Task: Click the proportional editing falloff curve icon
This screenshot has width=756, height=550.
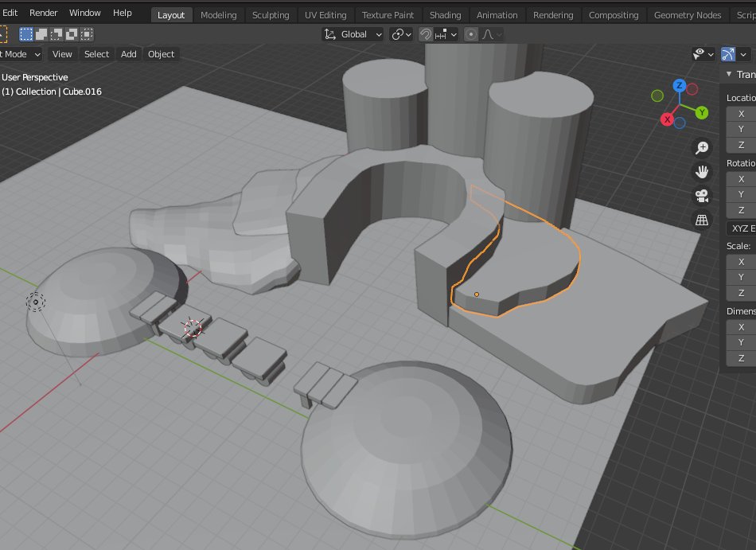Action: [x=488, y=35]
